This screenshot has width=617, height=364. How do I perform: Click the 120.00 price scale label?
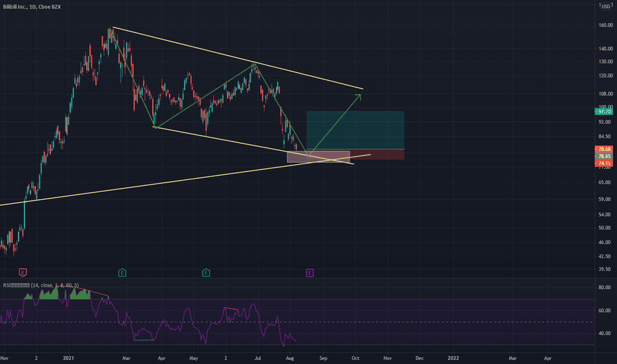point(606,75)
